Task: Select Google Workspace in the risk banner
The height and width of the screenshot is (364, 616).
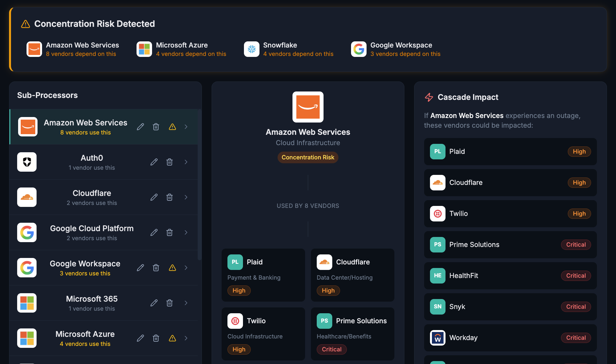Action: click(395, 49)
